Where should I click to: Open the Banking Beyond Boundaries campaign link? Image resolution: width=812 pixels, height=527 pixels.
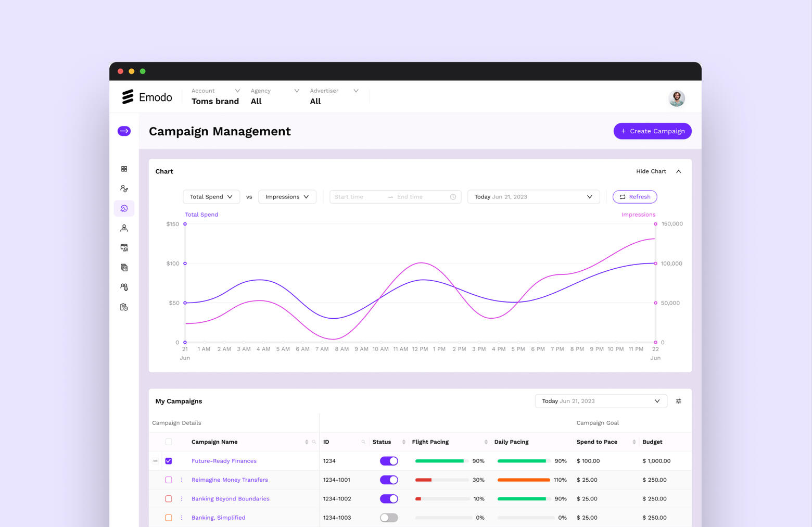pyautogui.click(x=230, y=499)
